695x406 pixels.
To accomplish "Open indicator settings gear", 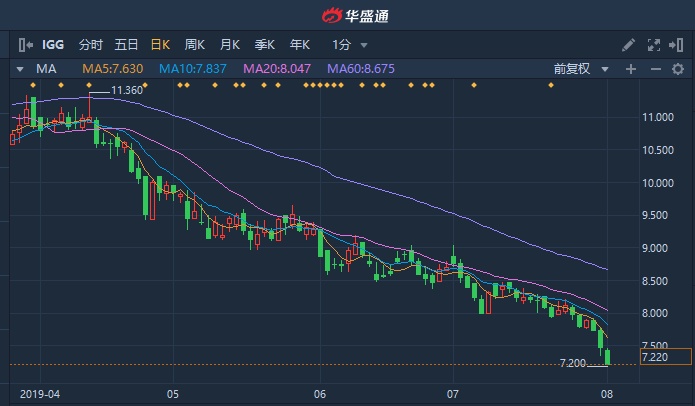I will click(678, 69).
